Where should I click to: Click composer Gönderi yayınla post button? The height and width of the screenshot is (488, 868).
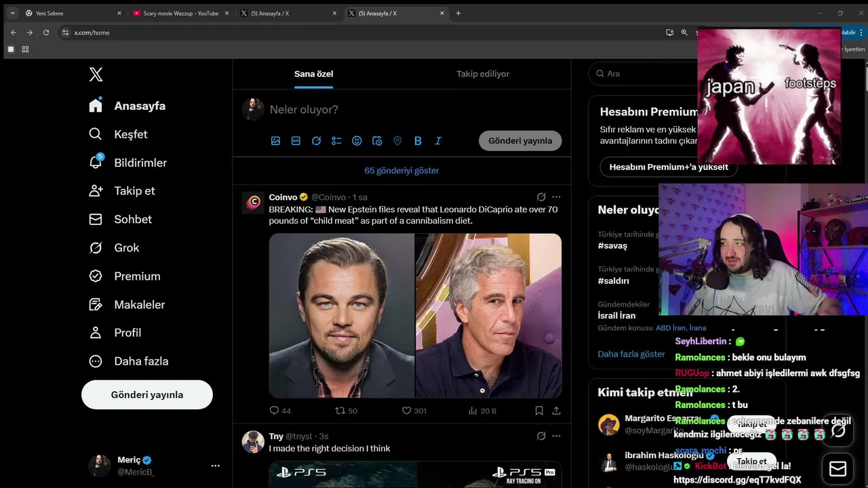coord(520,141)
